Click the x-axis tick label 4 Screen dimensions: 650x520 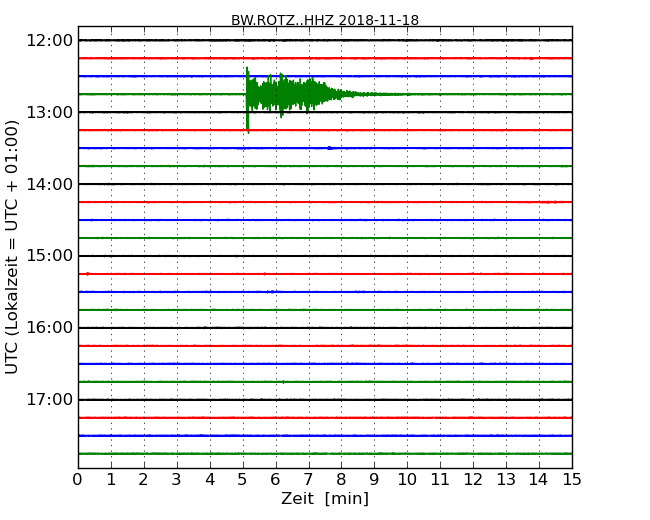point(210,480)
